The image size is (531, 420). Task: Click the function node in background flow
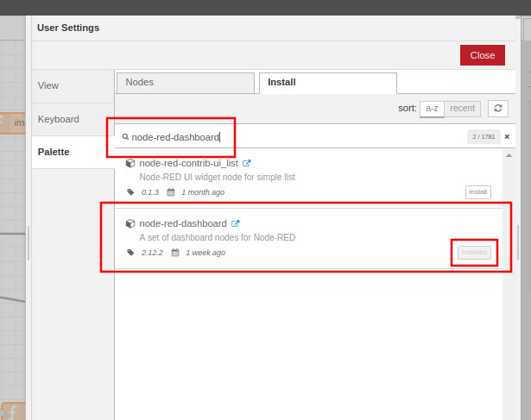[x=13, y=411]
